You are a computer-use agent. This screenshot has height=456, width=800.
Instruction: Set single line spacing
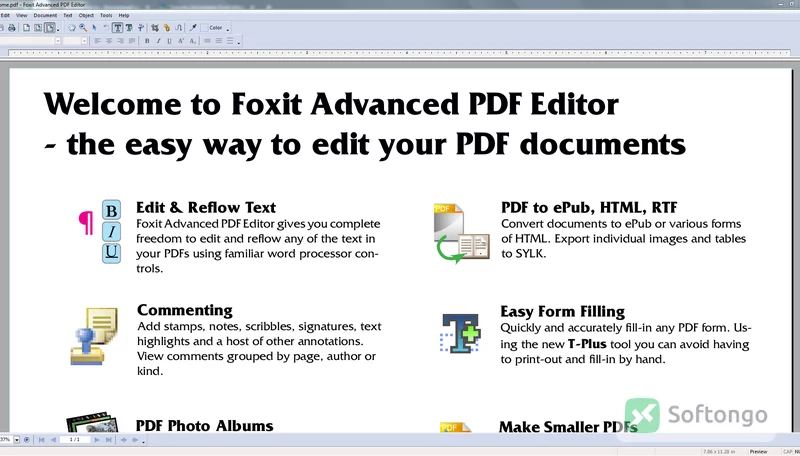tap(207, 41)
